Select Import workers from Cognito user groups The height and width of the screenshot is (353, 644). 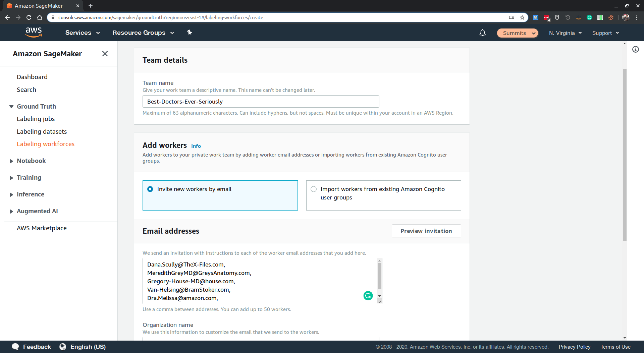point(383,195)
